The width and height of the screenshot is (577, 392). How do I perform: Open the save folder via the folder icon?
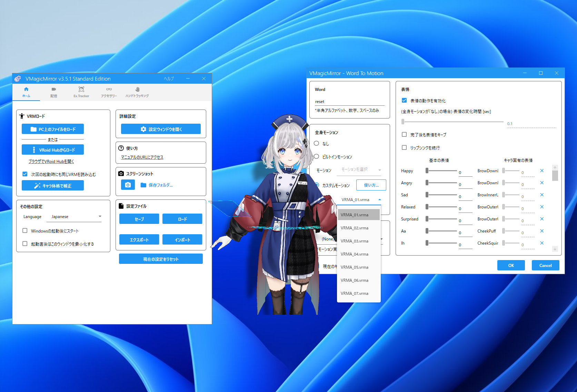[x=144, y=185]
